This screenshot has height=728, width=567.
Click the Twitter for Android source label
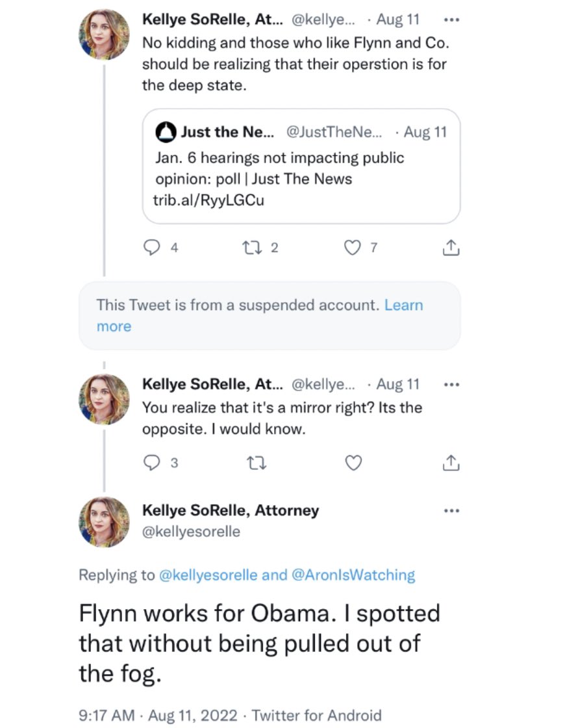(317, 715)
